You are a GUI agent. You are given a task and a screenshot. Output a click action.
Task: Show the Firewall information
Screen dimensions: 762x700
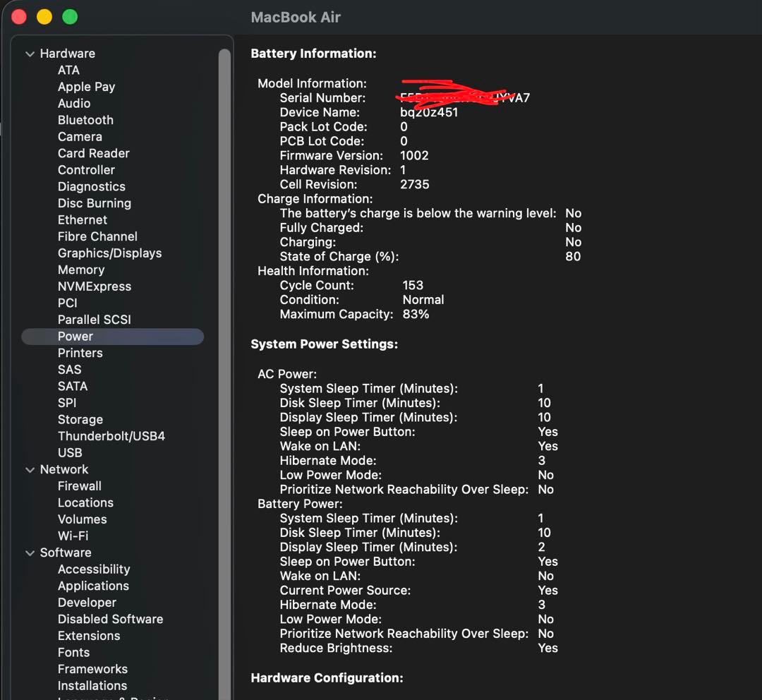click(80, 486)
